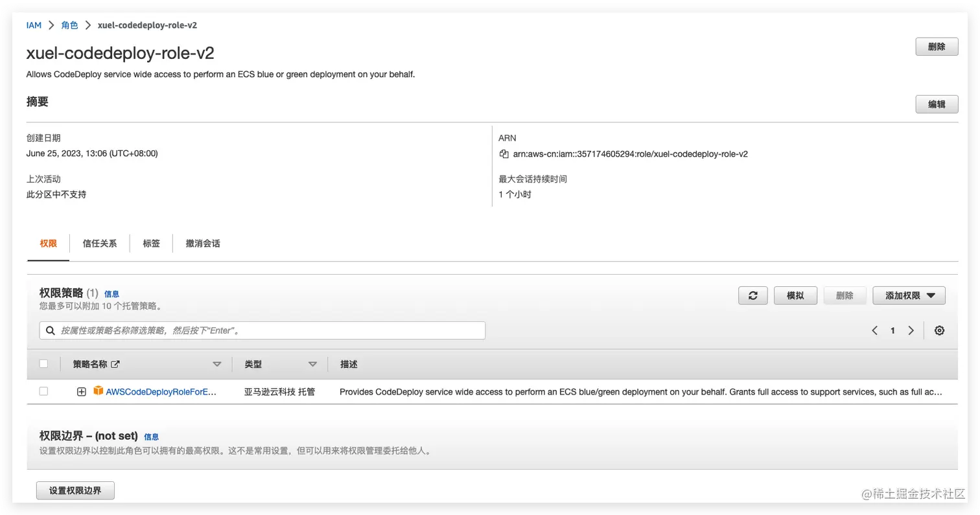Click the external link icon beside 策略名称
The height and width of the screenshot is (515, 980).
[115, 364]
